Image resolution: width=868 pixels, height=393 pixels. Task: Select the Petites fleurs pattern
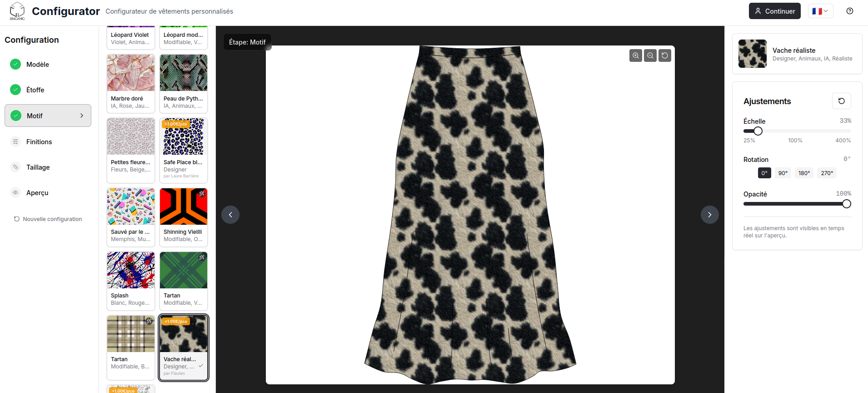click(131, 150)
